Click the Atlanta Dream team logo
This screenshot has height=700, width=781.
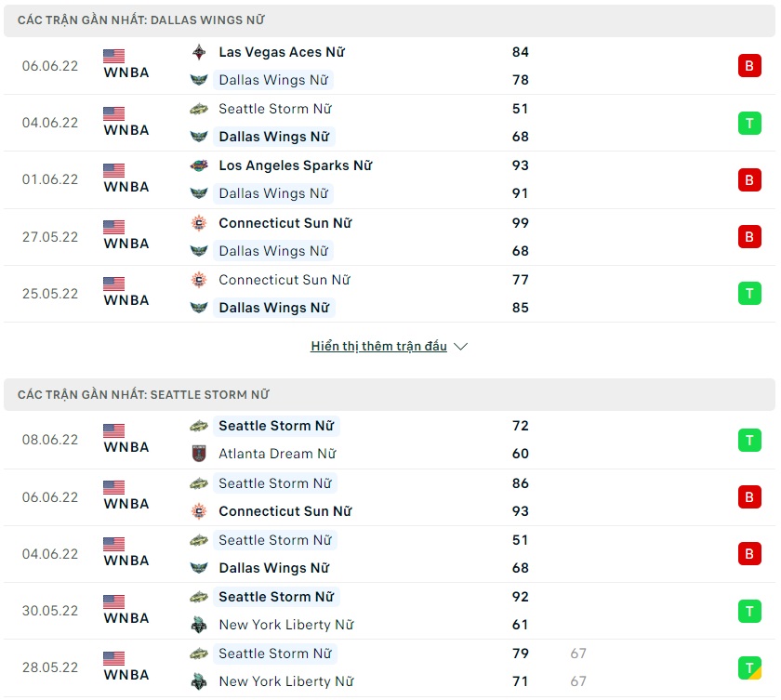[198, 454]
